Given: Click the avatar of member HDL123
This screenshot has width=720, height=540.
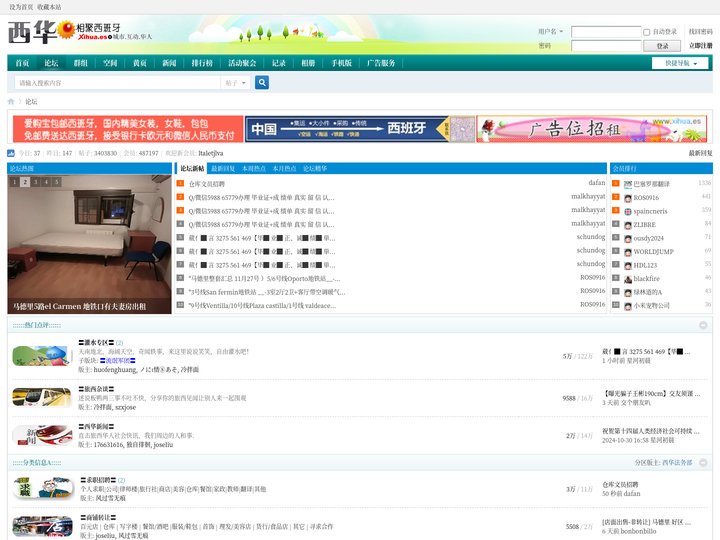Looking at the screenshot, I should [628, 265].
